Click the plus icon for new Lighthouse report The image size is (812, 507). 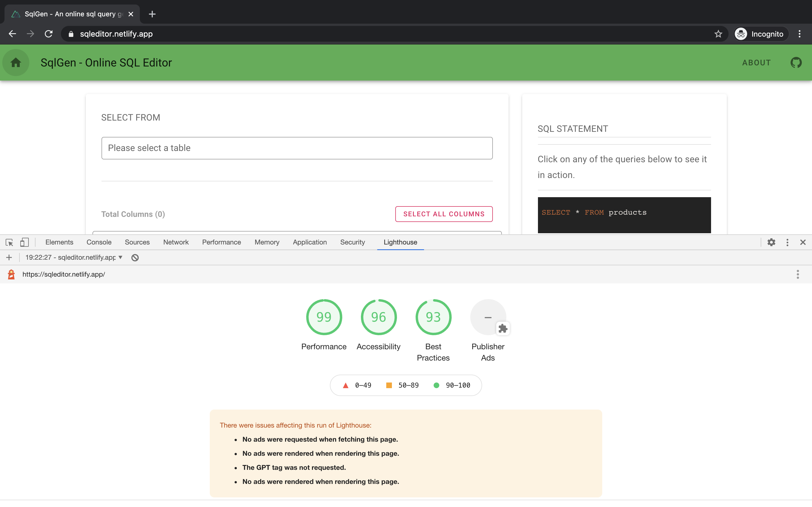(x=9, y=257)
